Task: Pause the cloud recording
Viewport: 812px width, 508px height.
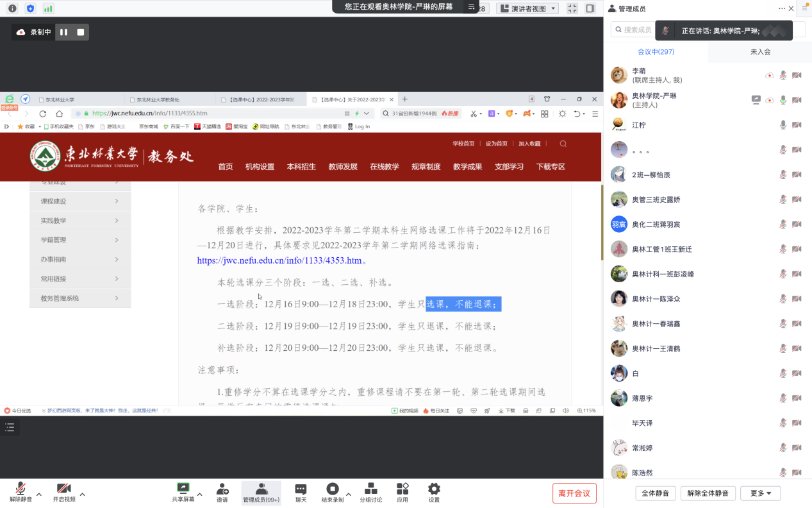Action: [63, 32]
